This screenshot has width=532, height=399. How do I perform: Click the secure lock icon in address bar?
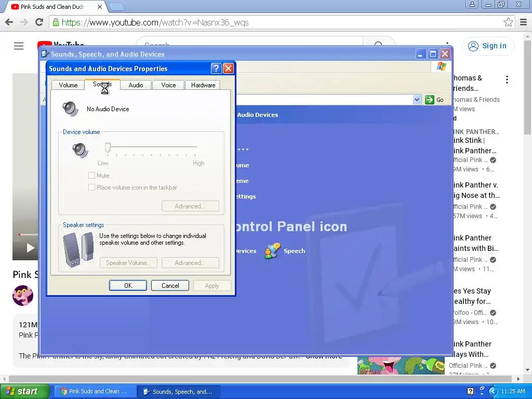(x=55, y=22)
